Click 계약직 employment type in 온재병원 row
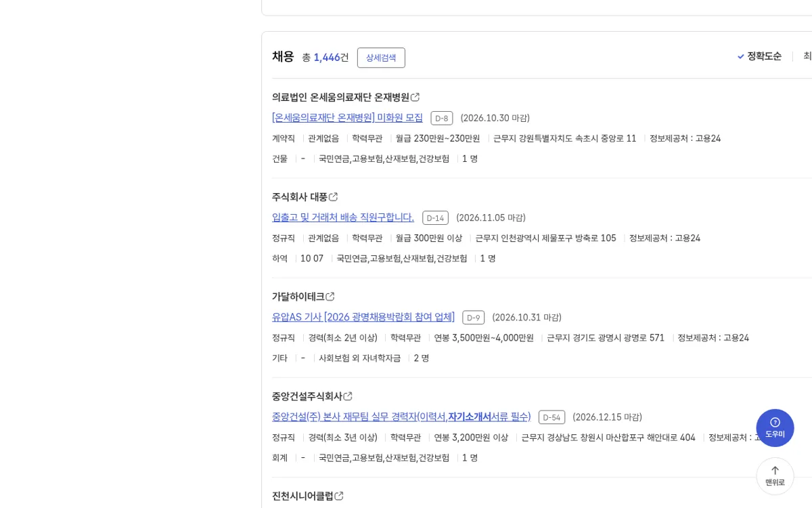Screen dimensions: 812x508 [284, 138]
